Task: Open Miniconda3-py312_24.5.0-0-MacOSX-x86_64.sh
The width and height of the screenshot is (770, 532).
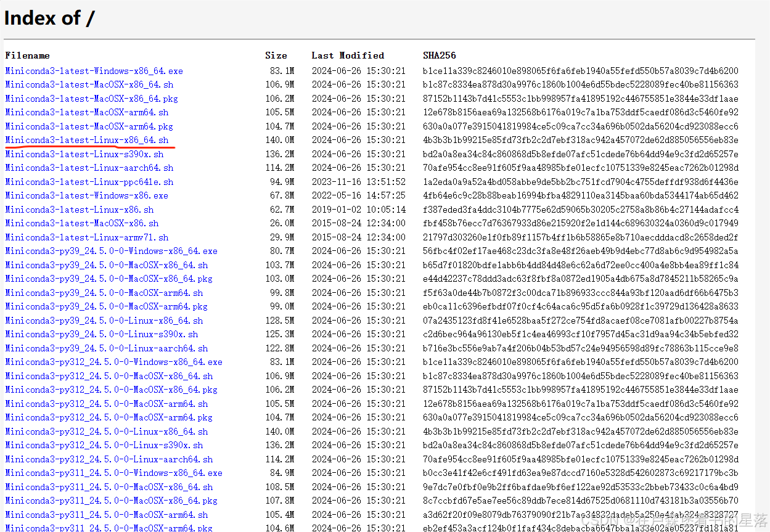Action: tap(109, 376)
